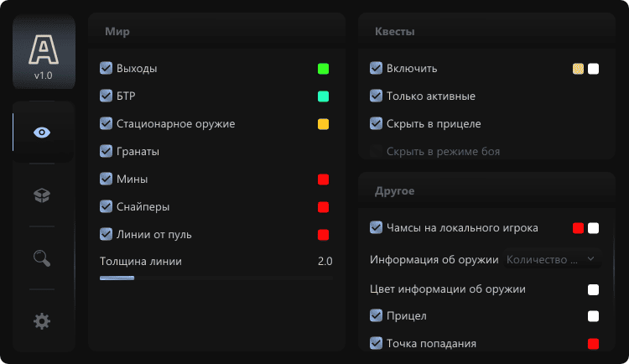Toggle the Включить quests checkbox
The image size is (629, 364).
tap(377, 68)
